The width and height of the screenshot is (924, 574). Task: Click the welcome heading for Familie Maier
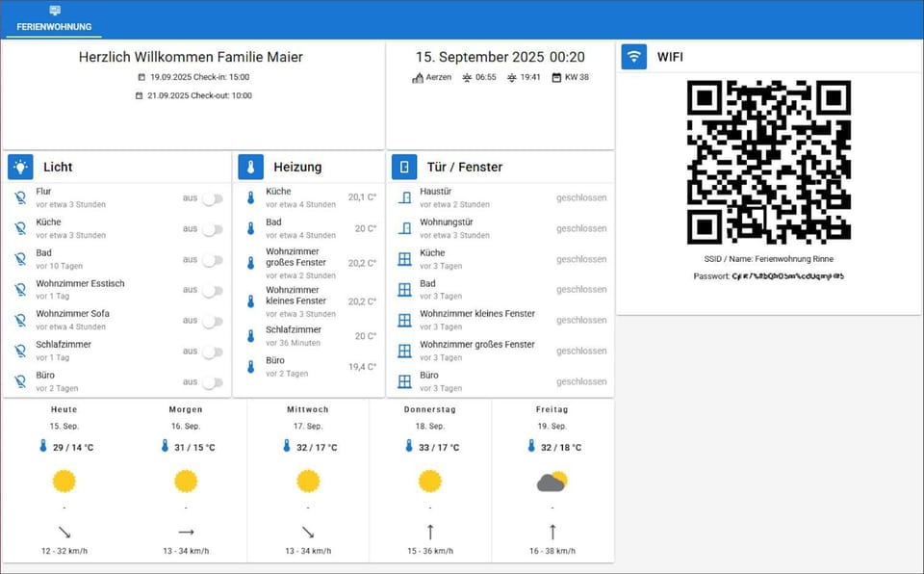pos(191,57)
